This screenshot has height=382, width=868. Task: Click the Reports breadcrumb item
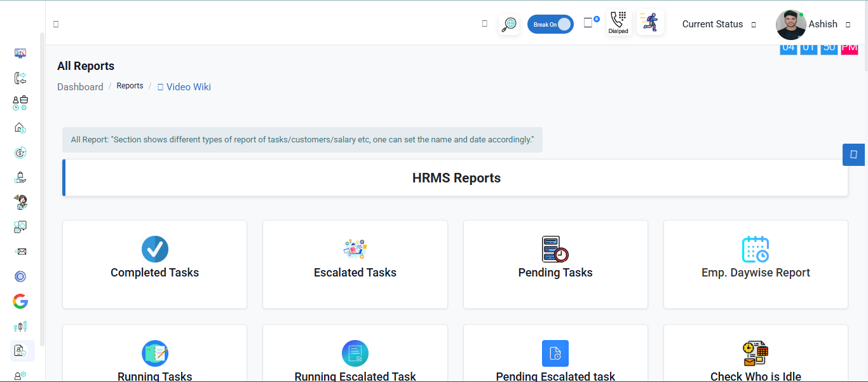(130, 86)
